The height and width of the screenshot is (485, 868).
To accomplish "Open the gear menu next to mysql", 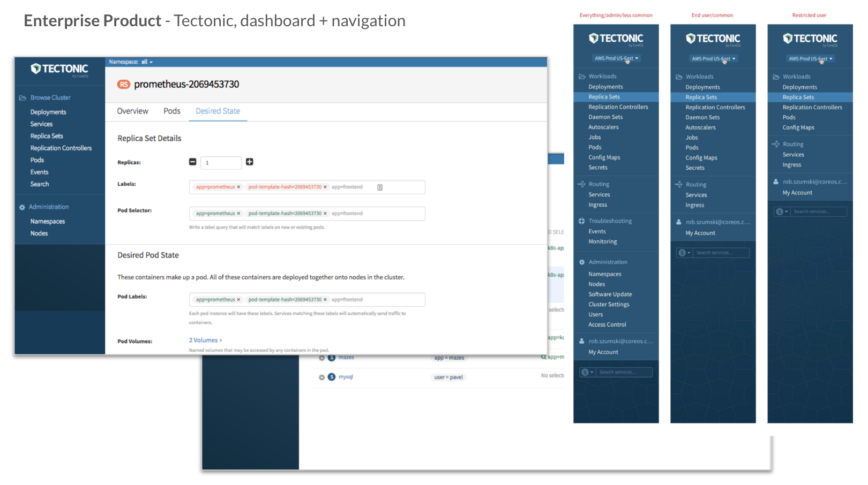I will [321, 377].
